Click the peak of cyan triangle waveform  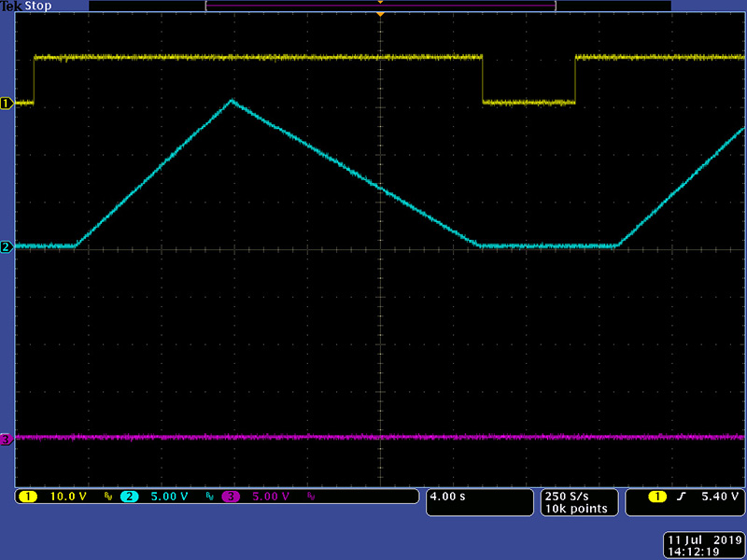click(232, 100)
